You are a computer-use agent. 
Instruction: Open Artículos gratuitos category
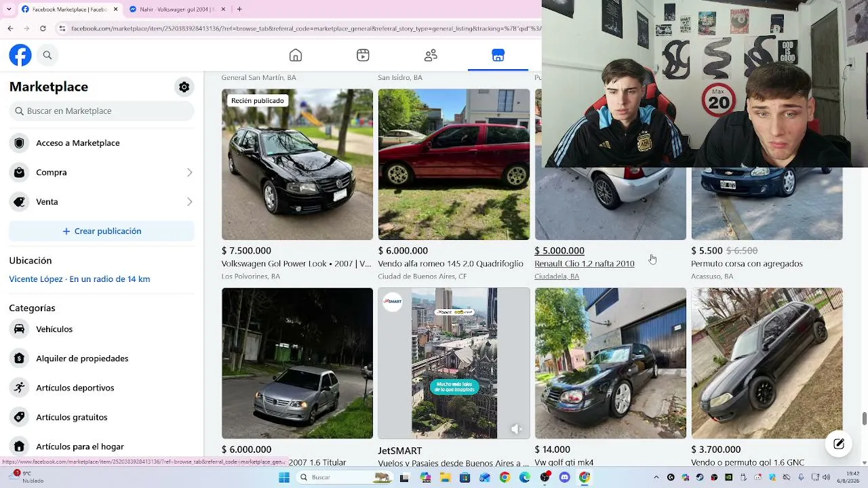(102, 418)
